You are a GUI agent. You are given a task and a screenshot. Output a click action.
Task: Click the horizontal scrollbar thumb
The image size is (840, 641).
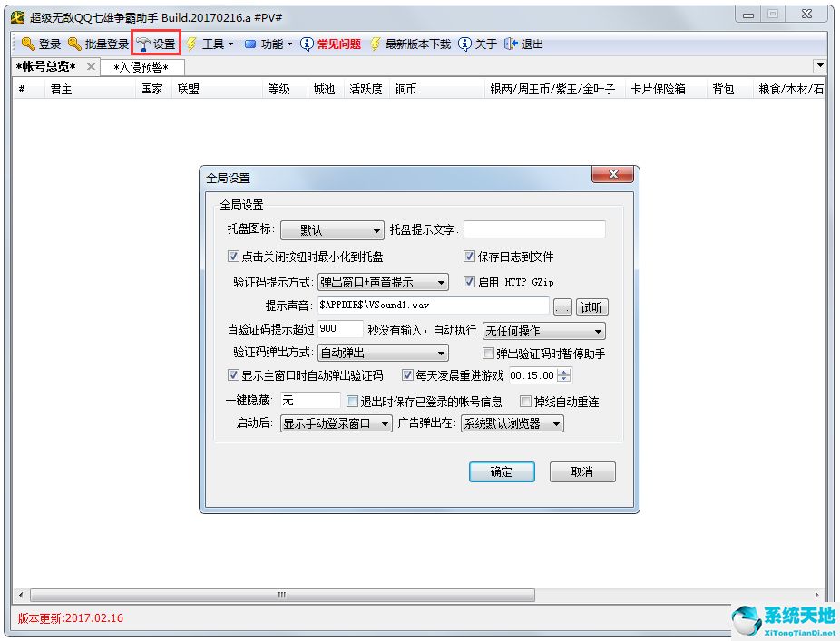282,595
